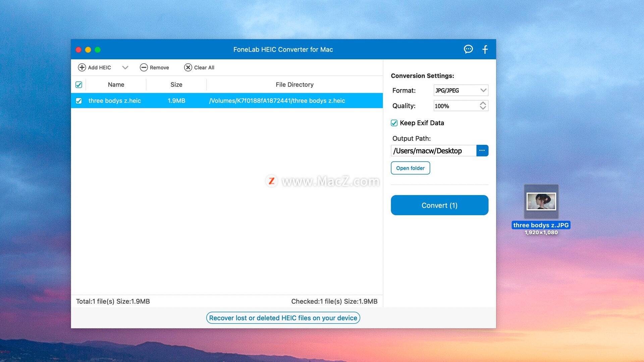Uncheck the three bodys z.heic row checkbox
This screenshot has height=362, width=644.
[x=79, y=101]
